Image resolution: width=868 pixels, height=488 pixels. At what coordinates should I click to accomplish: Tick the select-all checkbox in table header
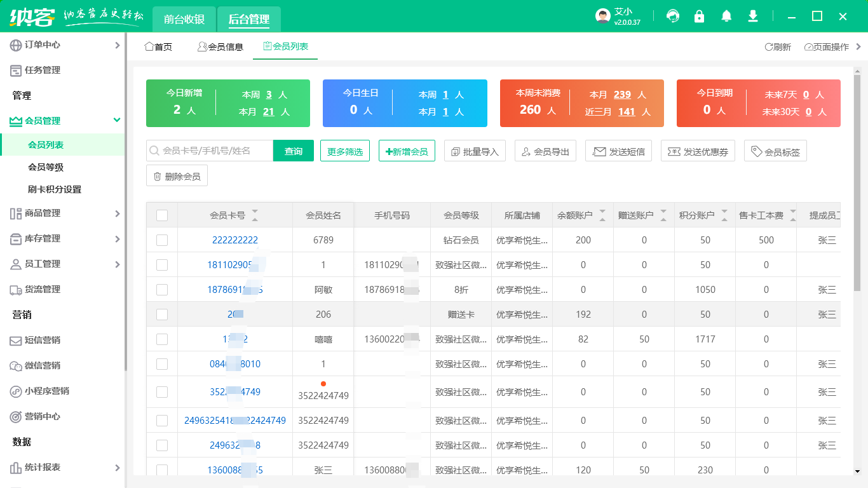click(x=162, y=215)
